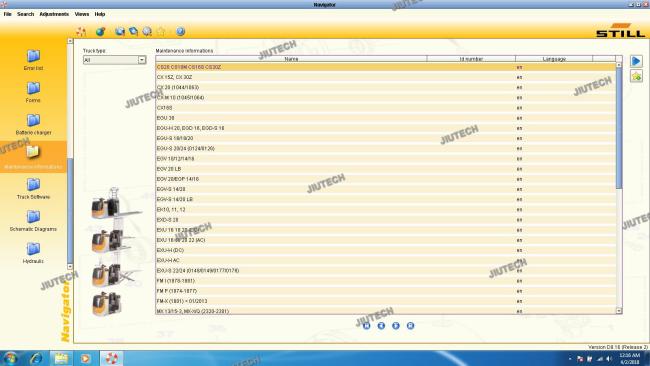The width and height of the screenshot is (650, 366).
Task: Open the Truck Software section
Action: [33, 189]
